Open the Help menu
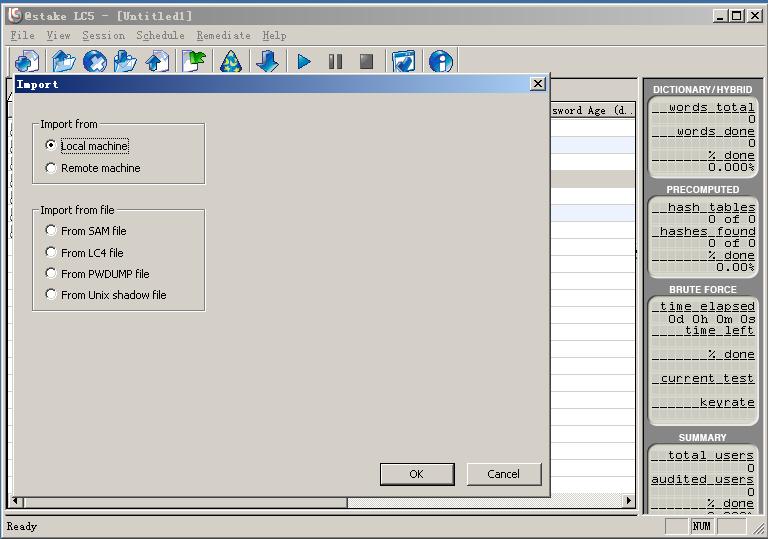 [274, 36]
